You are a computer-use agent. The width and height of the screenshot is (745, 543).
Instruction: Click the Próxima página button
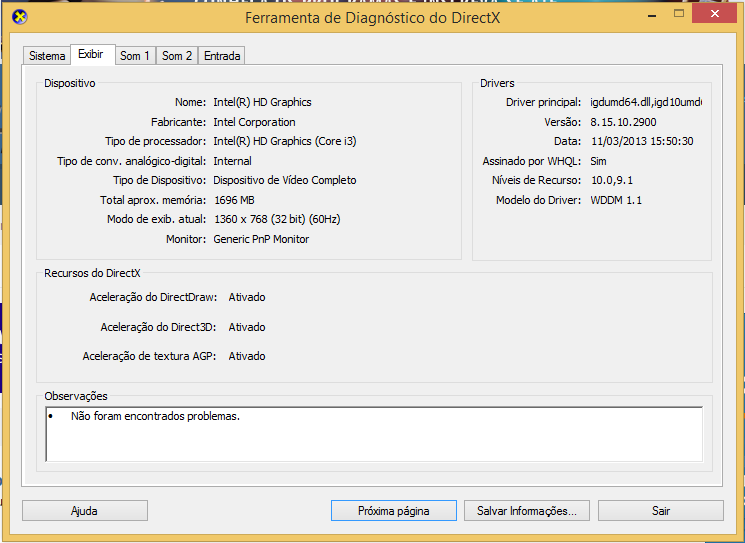point(393,511)
